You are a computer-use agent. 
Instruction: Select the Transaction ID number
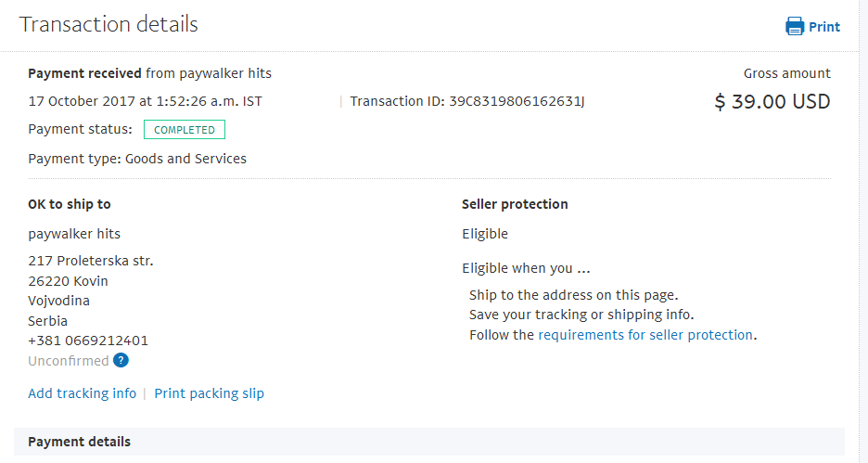pos(517,101)
